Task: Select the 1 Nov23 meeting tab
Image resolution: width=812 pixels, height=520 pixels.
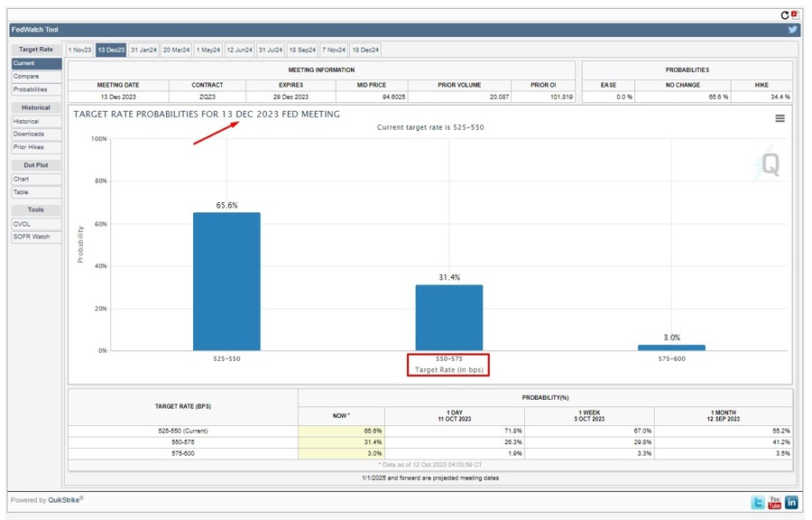Action: coord(79,50)
